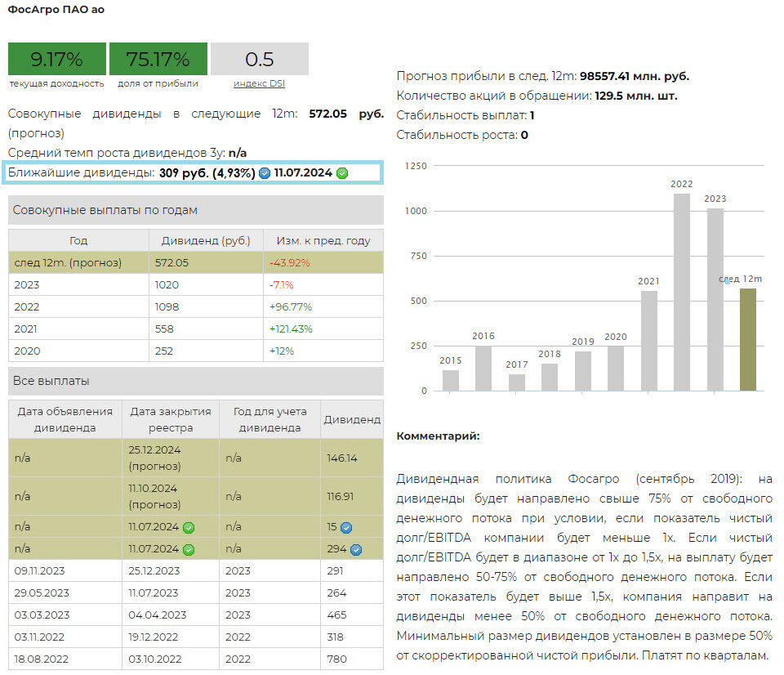The width and height of the screenshot is (784, 675).
Task: Click blue badge beside dividend 15
Action: tap(345, 528)
